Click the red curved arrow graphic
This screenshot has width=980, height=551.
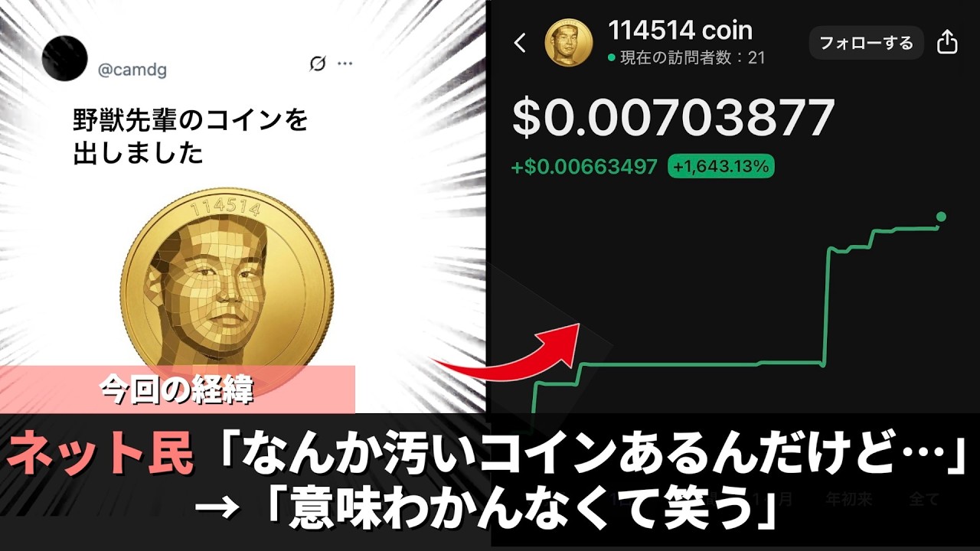click(x=509, y=351)
